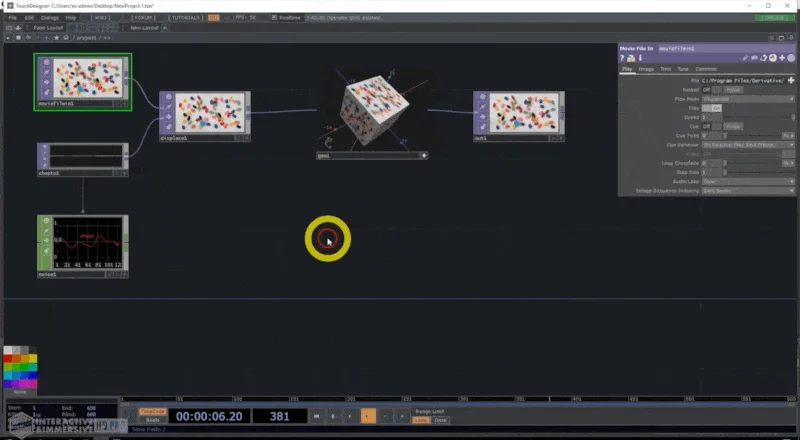The height and width of the screenshot is (440, 800).
Task: Click the New Layout button
Action: tap(144, 28)
